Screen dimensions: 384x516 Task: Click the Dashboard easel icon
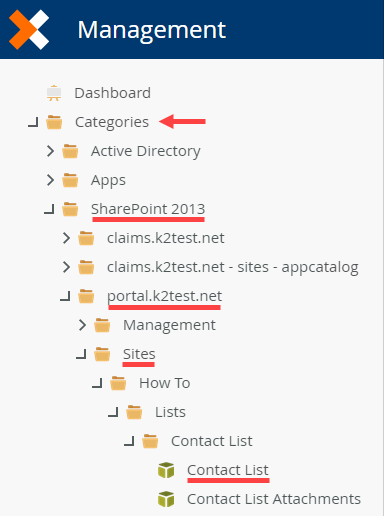coord(54,93)
